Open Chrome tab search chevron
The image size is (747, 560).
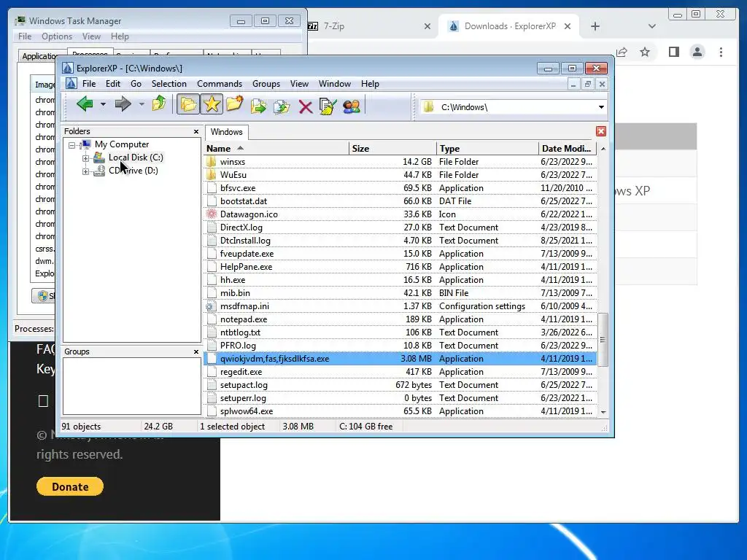coord(652,26)
